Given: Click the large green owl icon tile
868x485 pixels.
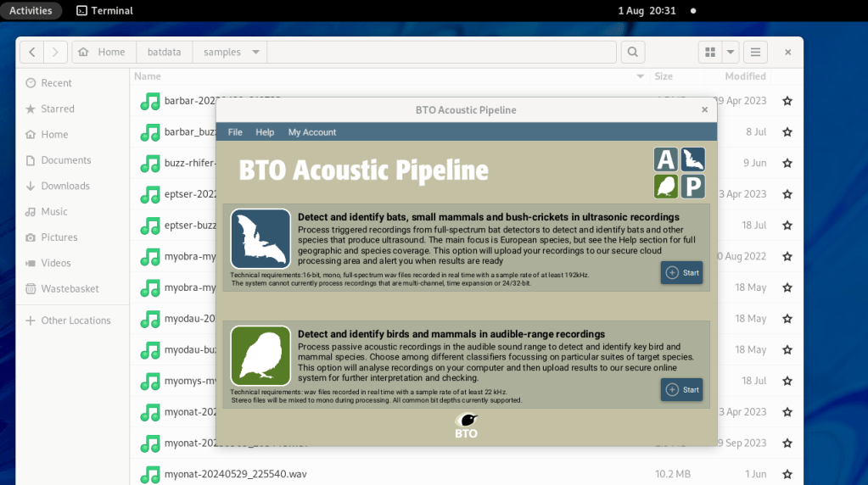Looking at the screenshot, I should coord(260,355).
